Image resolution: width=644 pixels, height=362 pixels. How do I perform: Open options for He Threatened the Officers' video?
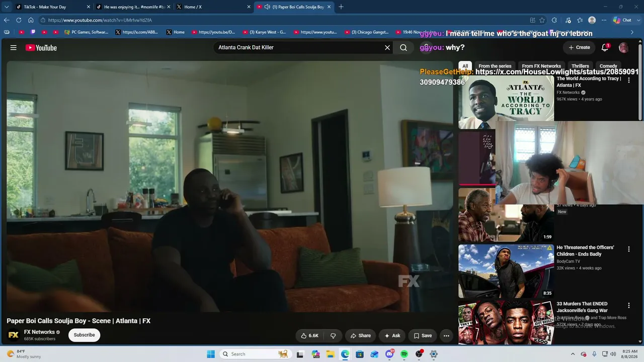(x=628, y=249)
